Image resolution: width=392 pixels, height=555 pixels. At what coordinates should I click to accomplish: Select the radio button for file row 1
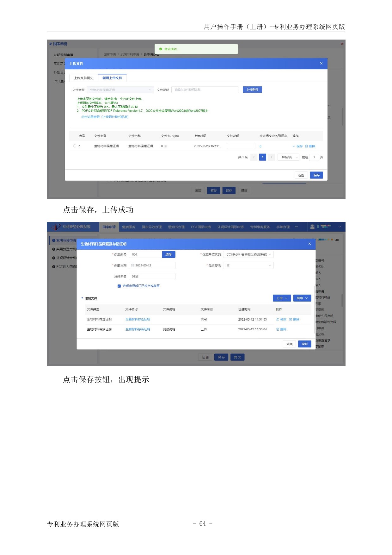[x=75, y=146]
